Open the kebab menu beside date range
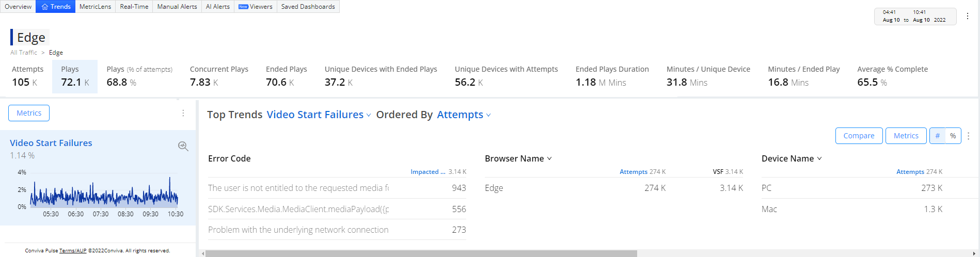The width and height of the screenshot is (980, 257). 967,16
